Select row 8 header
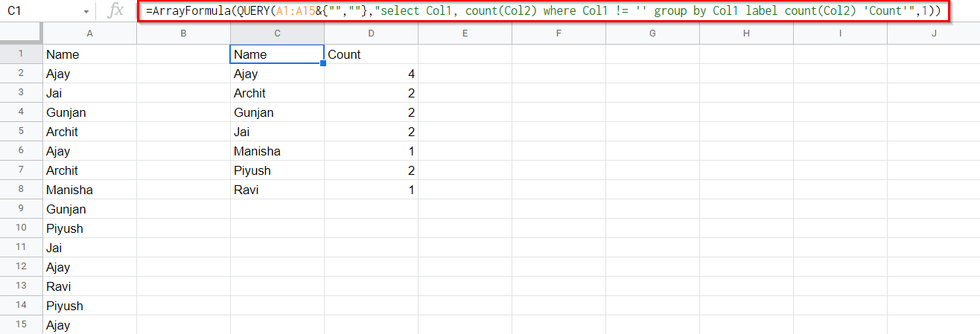 tap(21, 190)
